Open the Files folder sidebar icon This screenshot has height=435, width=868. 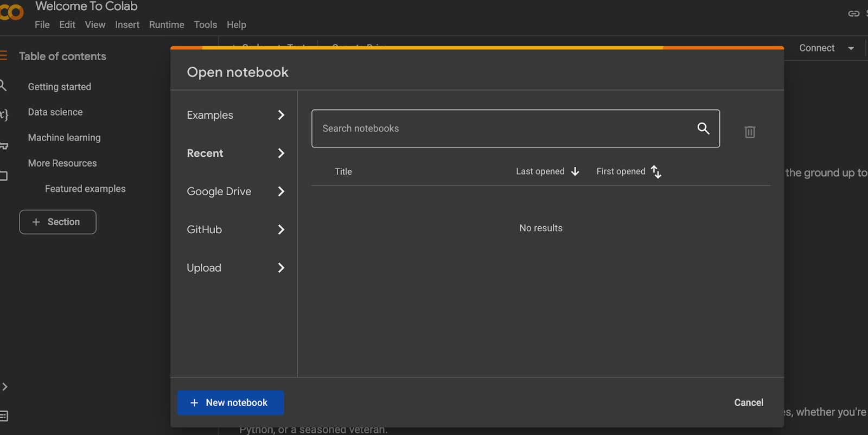(x=4, y=176)
